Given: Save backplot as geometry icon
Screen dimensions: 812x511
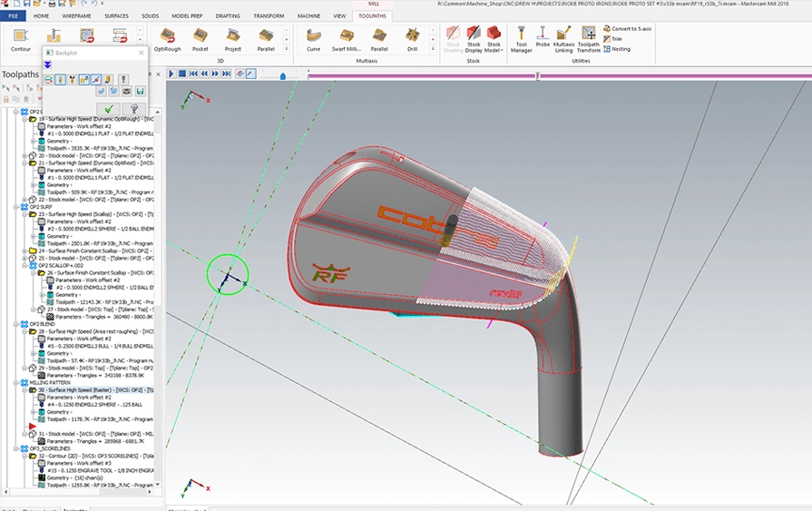Looking at the screenshot, I should point(140,91).
